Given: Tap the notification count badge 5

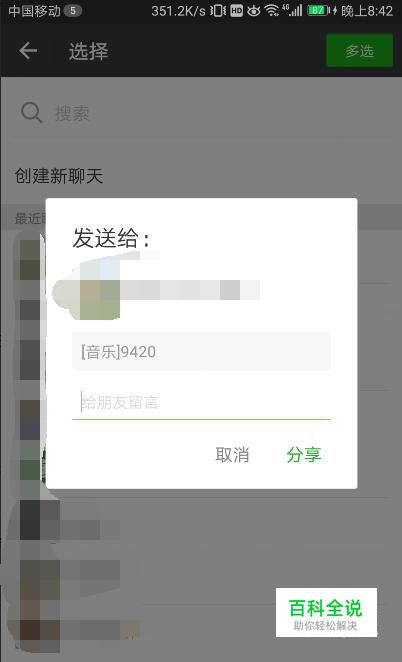Looking at the screenshot, I should pyautogui.click(x=72, y=11).
